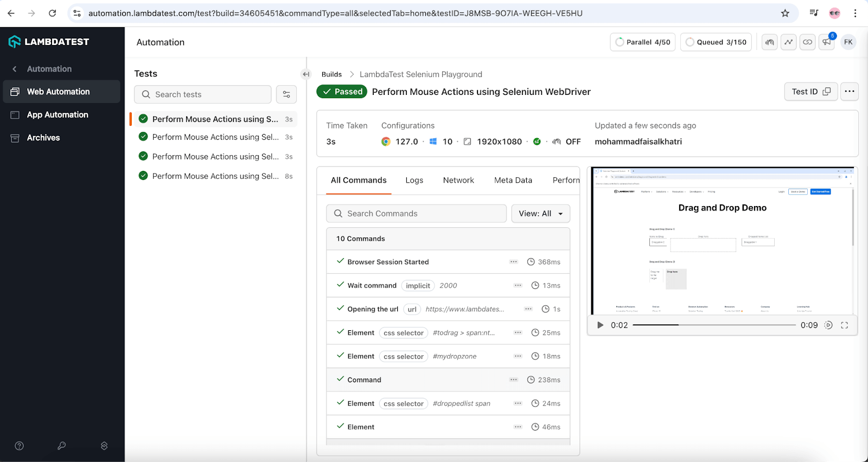Click the video preview thumbnail

coord(723,241)
